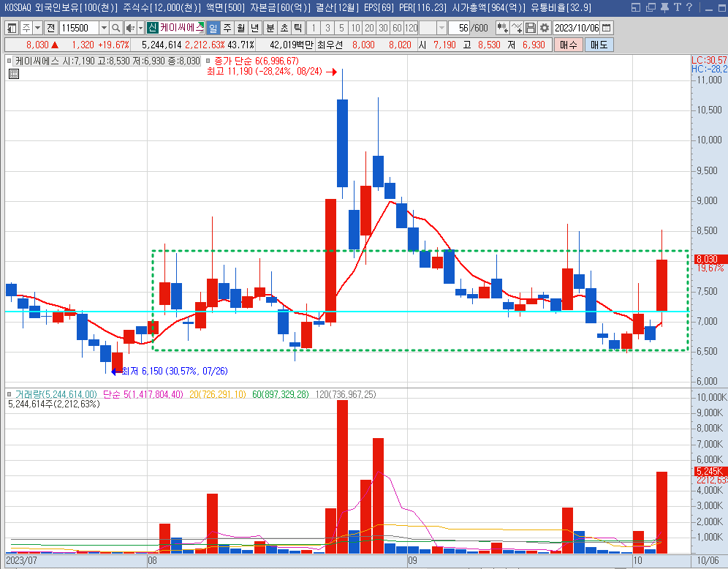Screen dimensions: 728x569
Task: Click the stock code input 115500
Action: tap(80, 29)
